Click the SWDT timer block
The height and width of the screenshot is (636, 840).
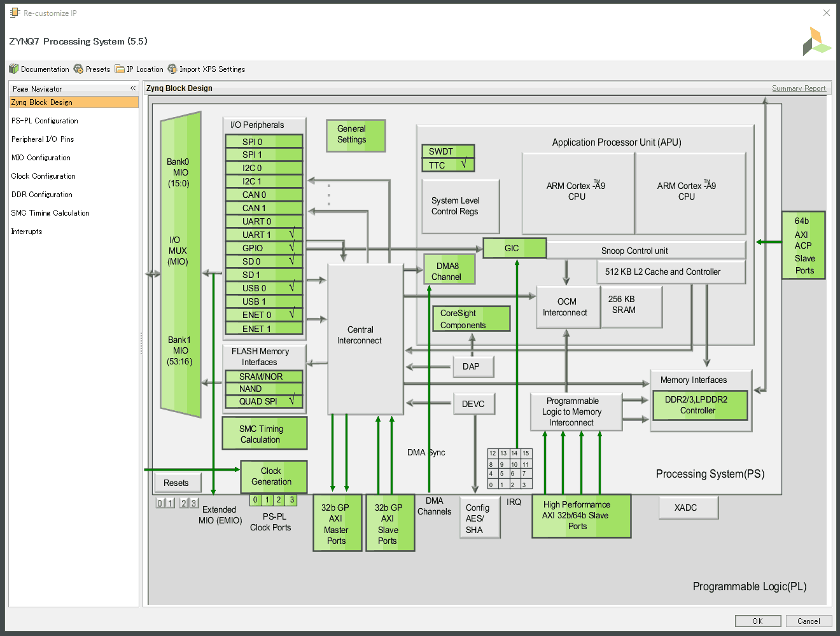(448, 151)
